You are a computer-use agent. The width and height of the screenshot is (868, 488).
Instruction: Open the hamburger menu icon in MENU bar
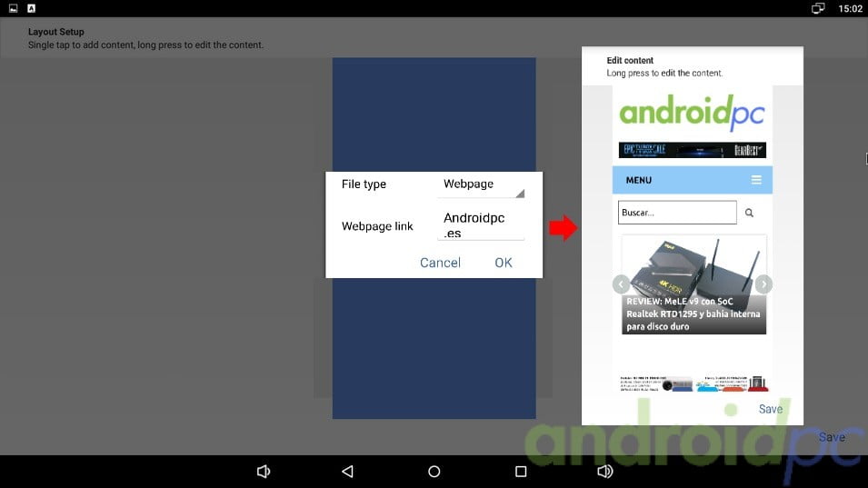[x=756, y=180]
